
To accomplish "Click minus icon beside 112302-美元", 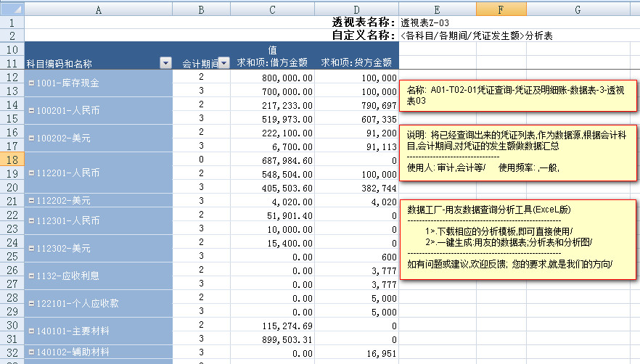I will [30, 249].
